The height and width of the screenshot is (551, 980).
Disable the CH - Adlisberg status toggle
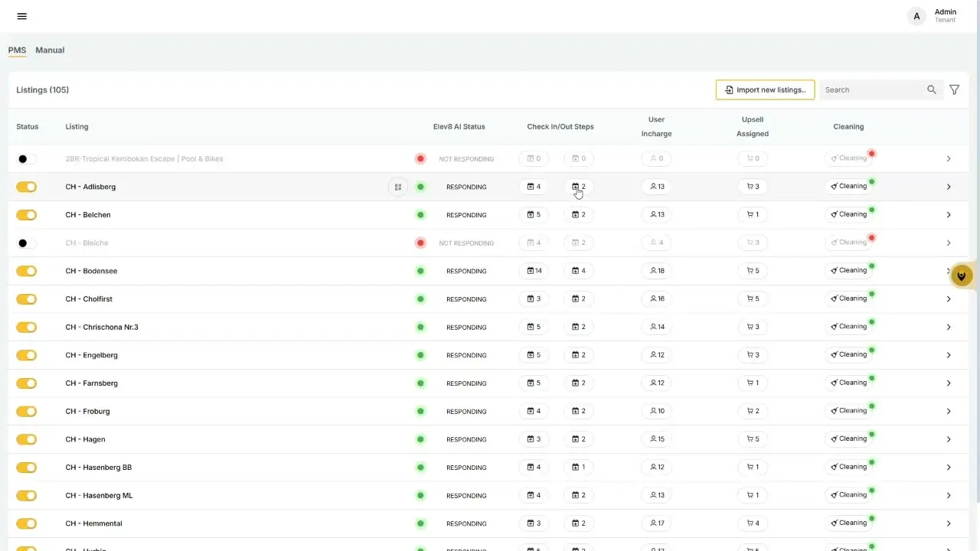(27, 187)
